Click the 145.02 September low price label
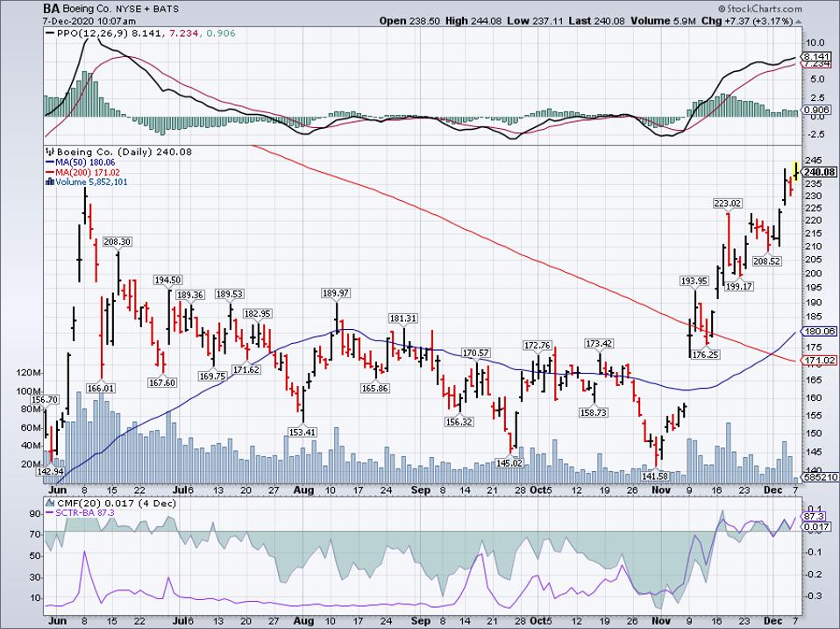Screen dimensions: 840x629 point(509,463)
